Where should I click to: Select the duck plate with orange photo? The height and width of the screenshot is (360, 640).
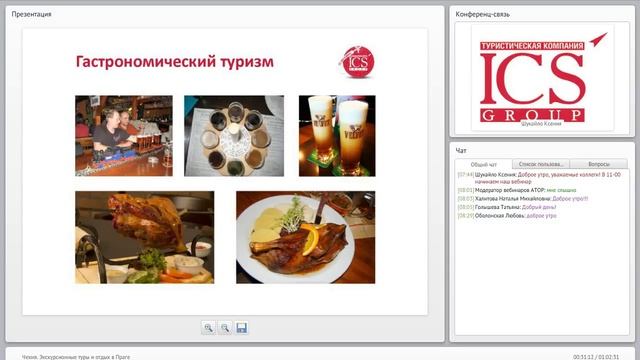coord(306,237)
